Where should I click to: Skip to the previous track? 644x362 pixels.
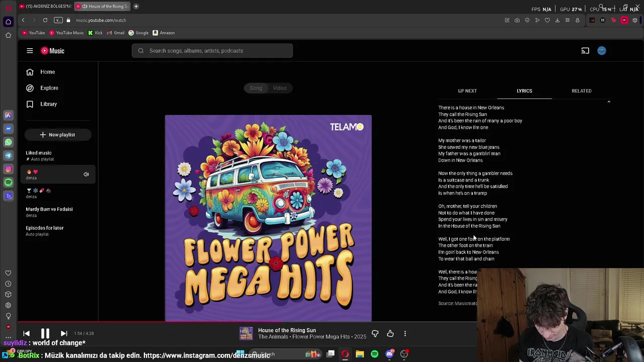click(27, 333)
